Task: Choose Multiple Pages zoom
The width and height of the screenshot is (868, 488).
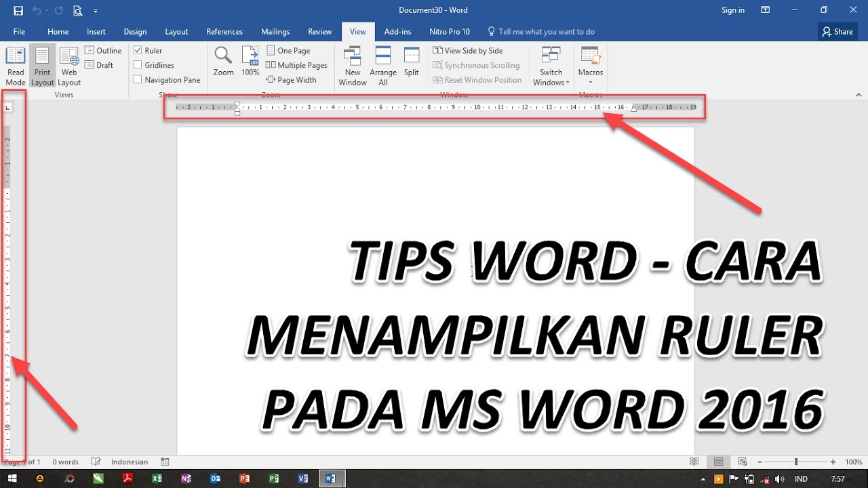Action: pos(297,65)
